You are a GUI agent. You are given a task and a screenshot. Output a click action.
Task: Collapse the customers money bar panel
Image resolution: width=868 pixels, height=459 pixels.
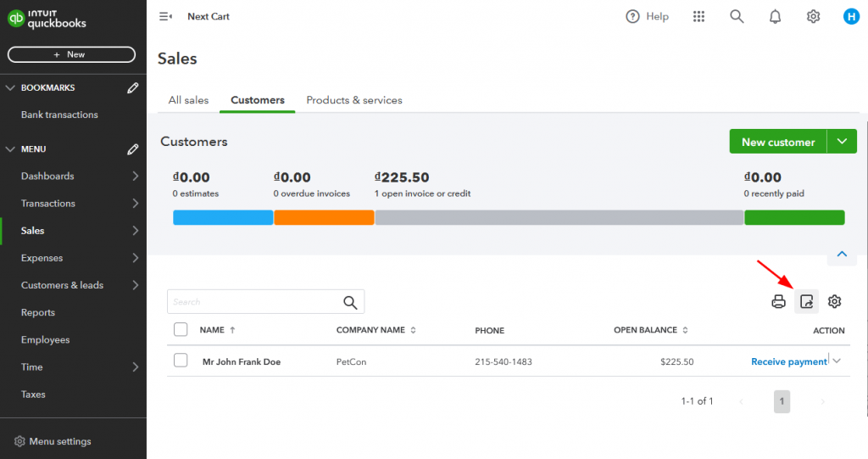coord(842,254)
